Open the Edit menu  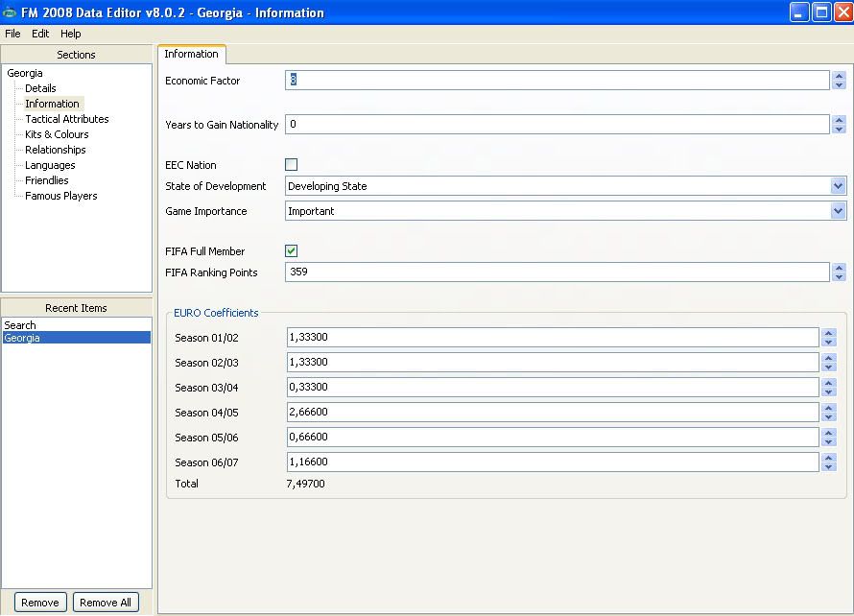40,34
